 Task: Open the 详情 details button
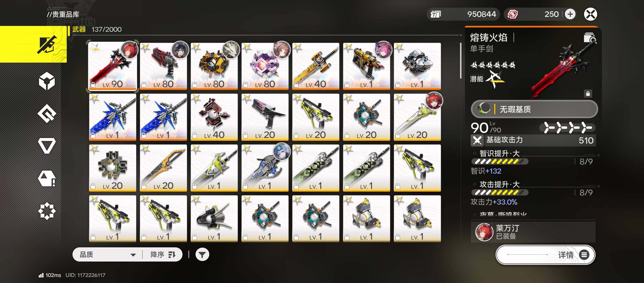546,255
